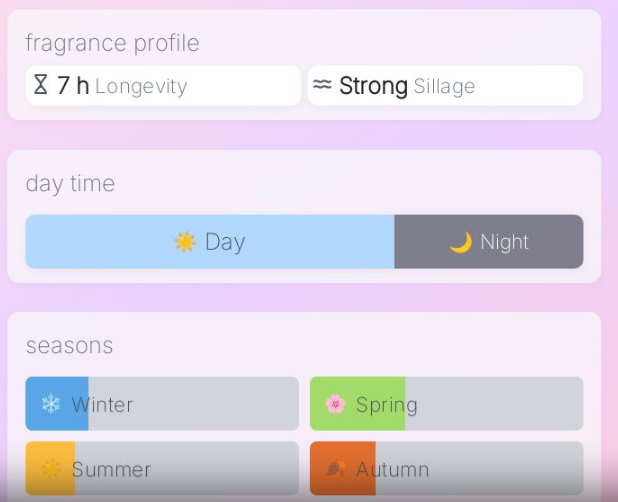Click the Autumn leaf icon

pos(335,469)
